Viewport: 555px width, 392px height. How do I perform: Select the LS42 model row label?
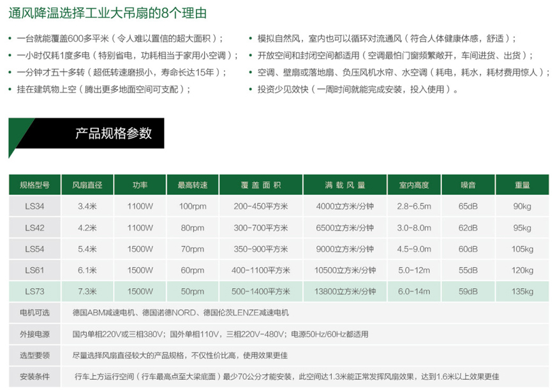coord(34,228)
